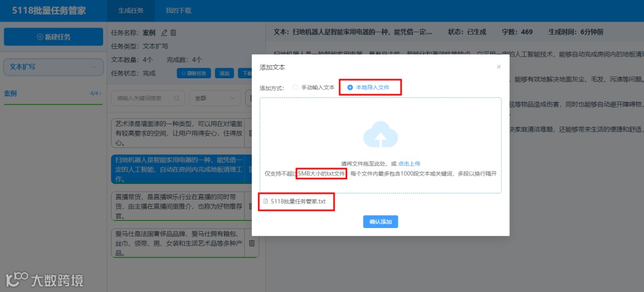Viewport: 644px width, 292px height.
Task: Select 手动输入文本 radio option
Action: 314,88
